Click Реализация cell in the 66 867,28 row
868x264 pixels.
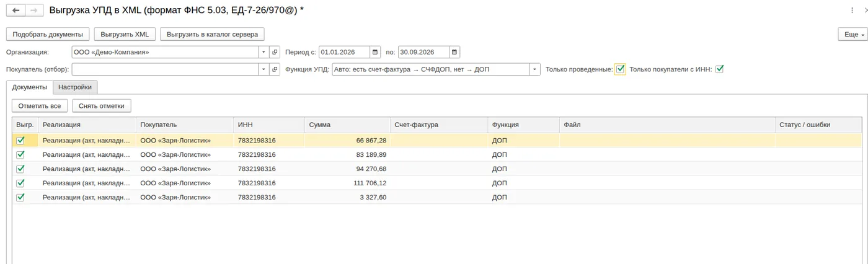87,140
